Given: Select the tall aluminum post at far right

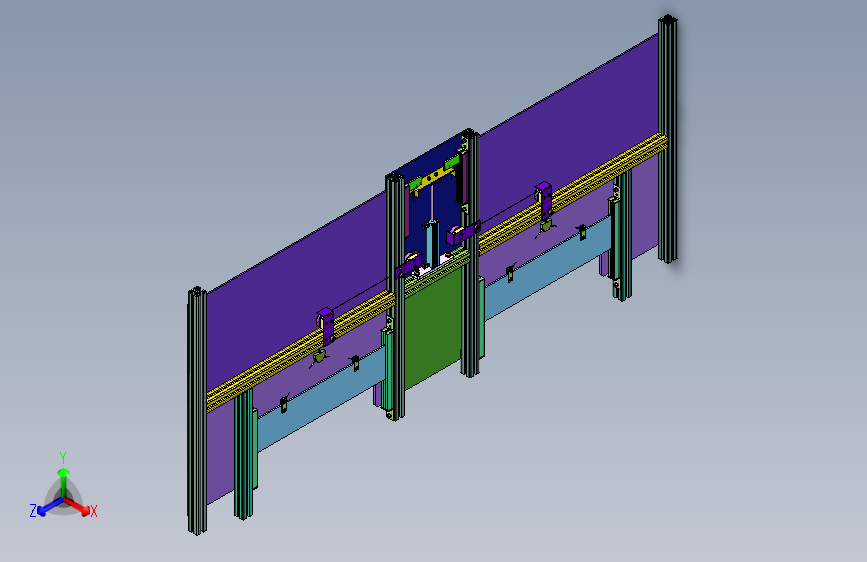Looking at the screenshot, I should (667, 139).
